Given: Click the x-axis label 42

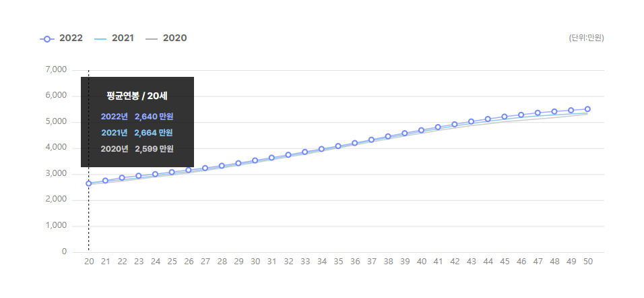Looking at the screenshot, I should tap(455, 262).
